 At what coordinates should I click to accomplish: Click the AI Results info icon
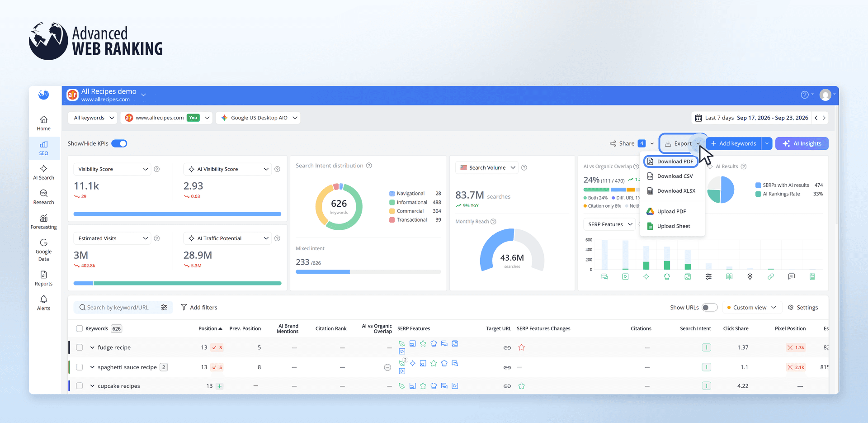click(x=744, y=166)
